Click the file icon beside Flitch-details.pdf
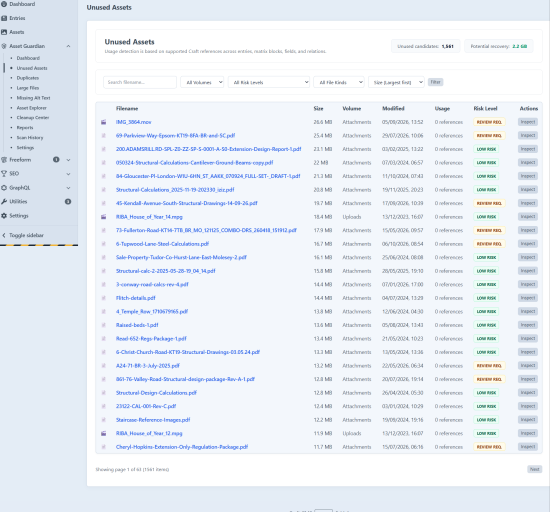 pyautogui.click(x=103, y=298)
